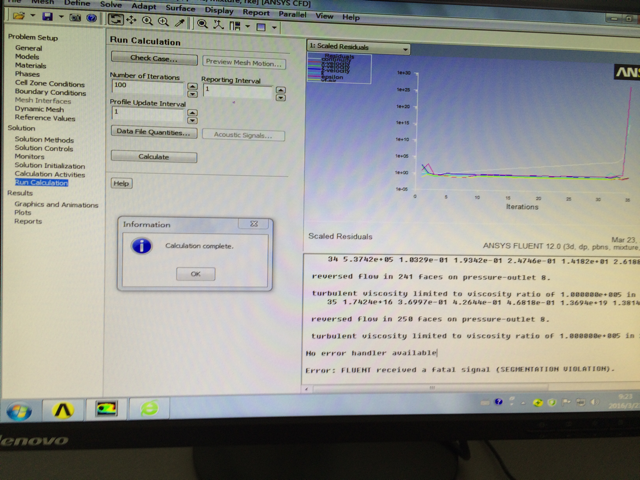Viewport: 640px width, 480px height.
Task: Open the Report menu
Action: [256, 12]
